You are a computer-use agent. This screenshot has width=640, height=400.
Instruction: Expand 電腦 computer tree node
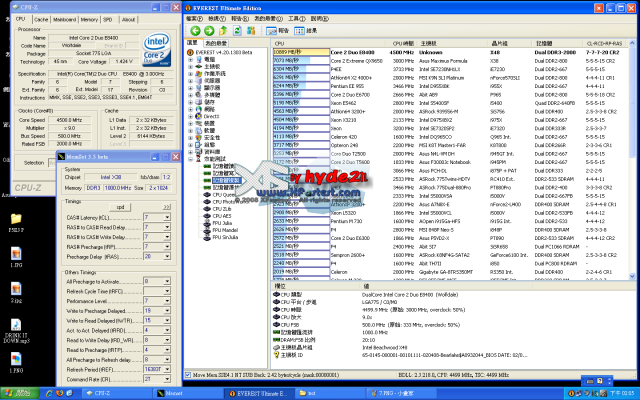[x=190, y=60]
